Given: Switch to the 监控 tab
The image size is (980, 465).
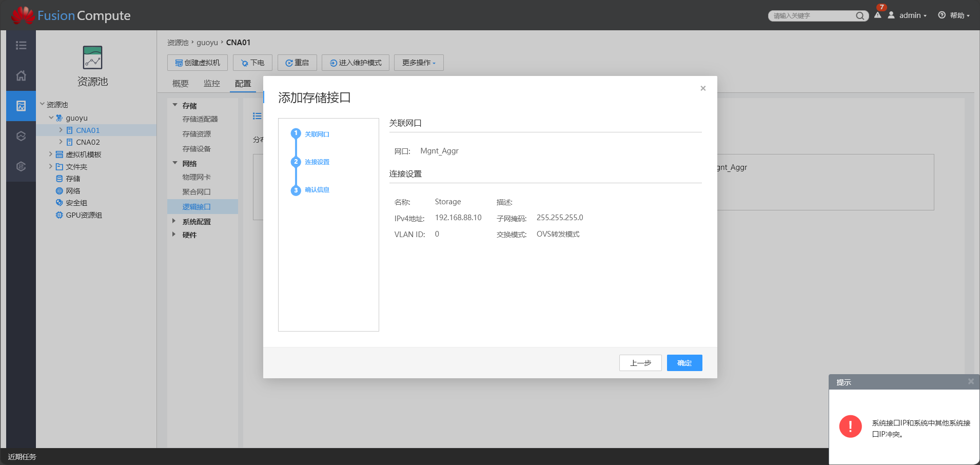Looking at the screenshot, I should pos(212,84).
